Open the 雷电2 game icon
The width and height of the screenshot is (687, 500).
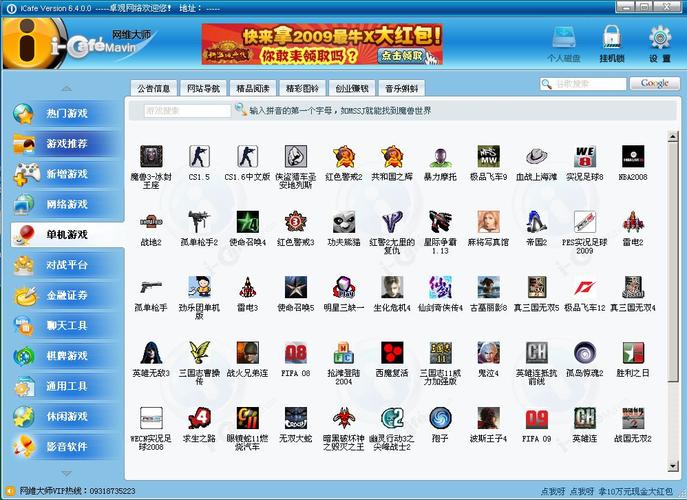click(633, 222)
